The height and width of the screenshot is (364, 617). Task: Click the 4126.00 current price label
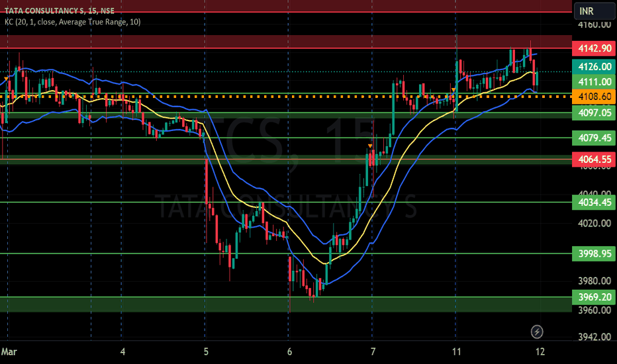(594, 66)
